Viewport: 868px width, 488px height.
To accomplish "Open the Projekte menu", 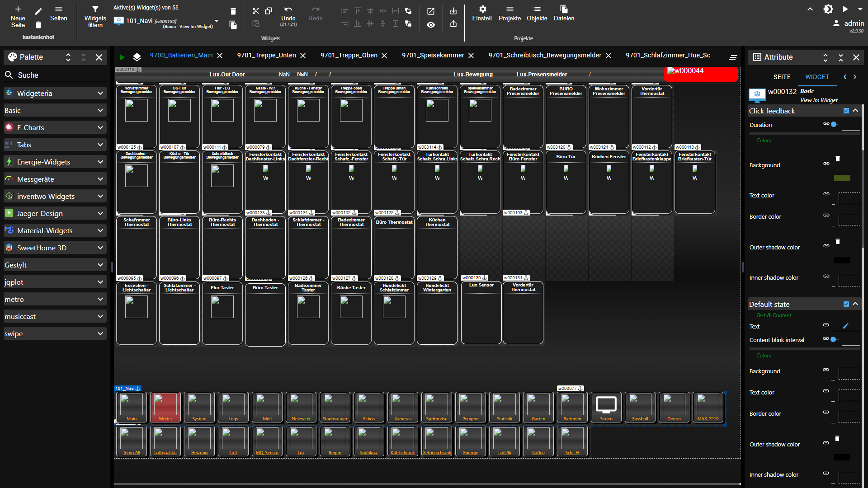I will [x=509, y=13].
